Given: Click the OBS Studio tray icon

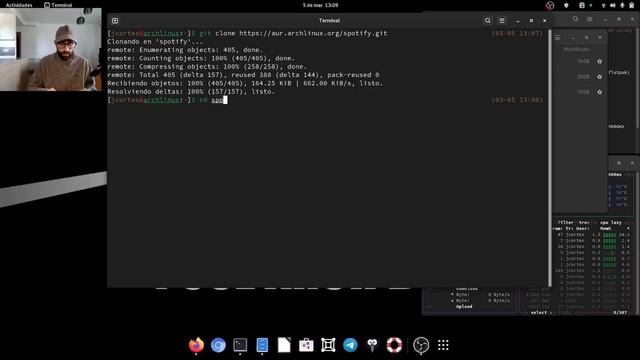Looking at the screenshot, I should 550,5.
